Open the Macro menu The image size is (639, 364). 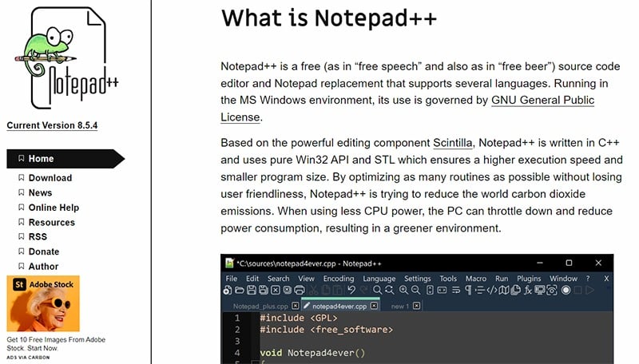[x=476, y=279]
